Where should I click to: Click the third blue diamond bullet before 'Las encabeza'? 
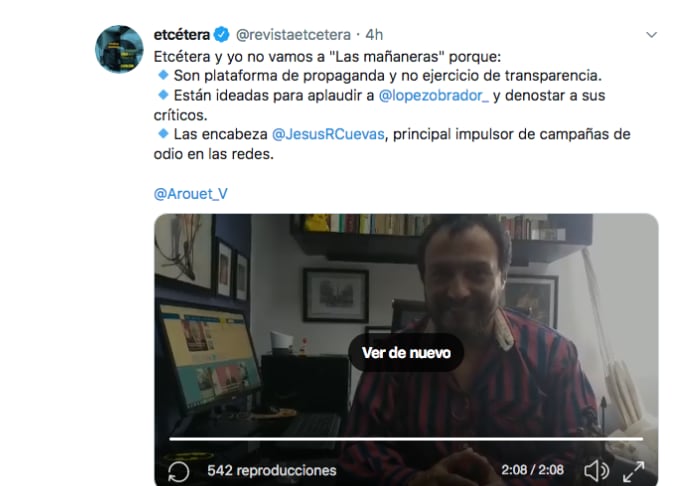(x=163, y=134)
